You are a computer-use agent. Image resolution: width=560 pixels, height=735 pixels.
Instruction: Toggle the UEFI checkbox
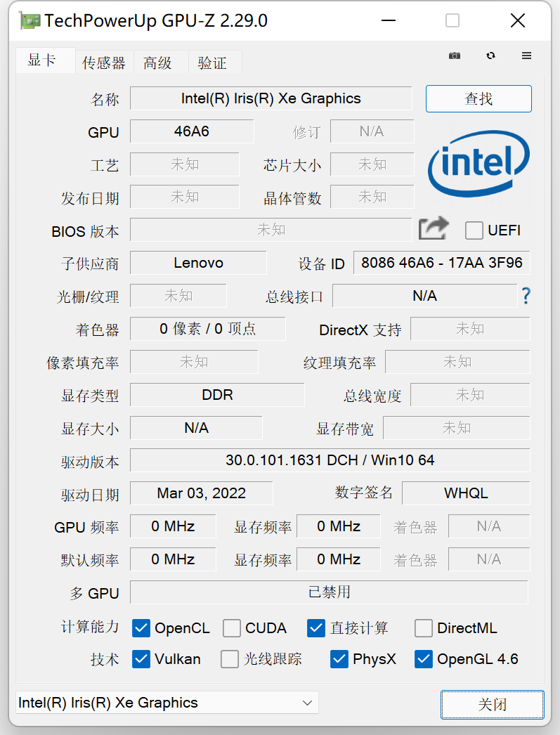point(474,230)
